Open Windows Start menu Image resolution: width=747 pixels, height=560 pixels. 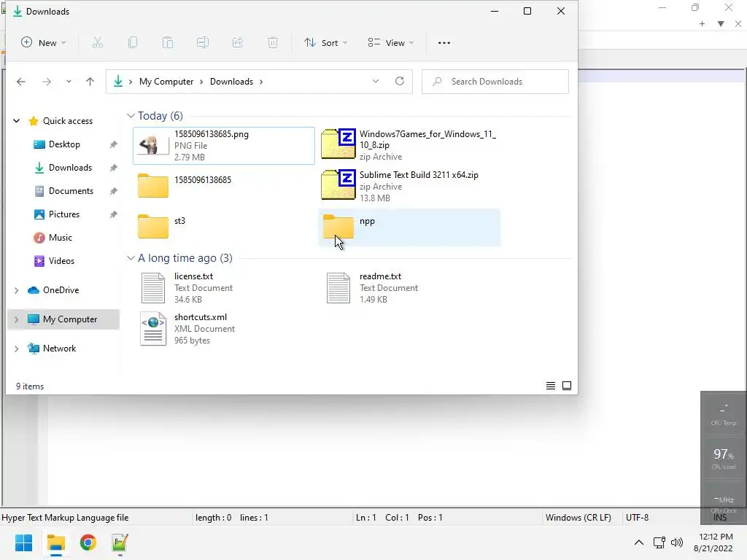23,542
